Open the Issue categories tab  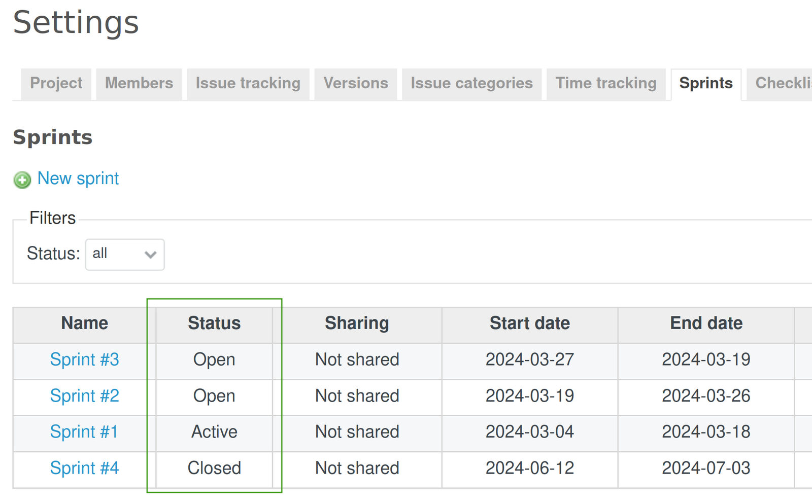tap(471, 83)
